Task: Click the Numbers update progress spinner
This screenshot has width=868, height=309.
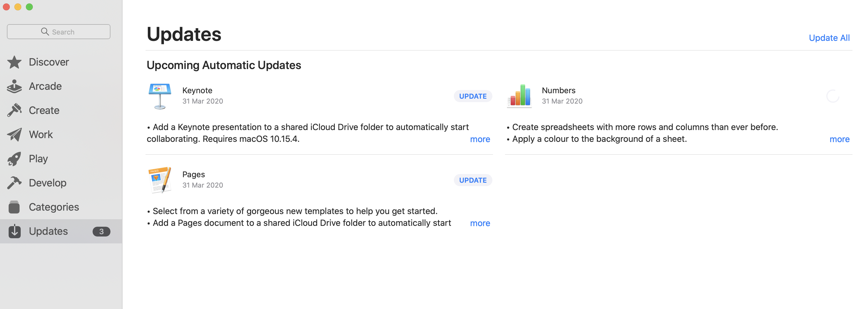Action: 833,96
